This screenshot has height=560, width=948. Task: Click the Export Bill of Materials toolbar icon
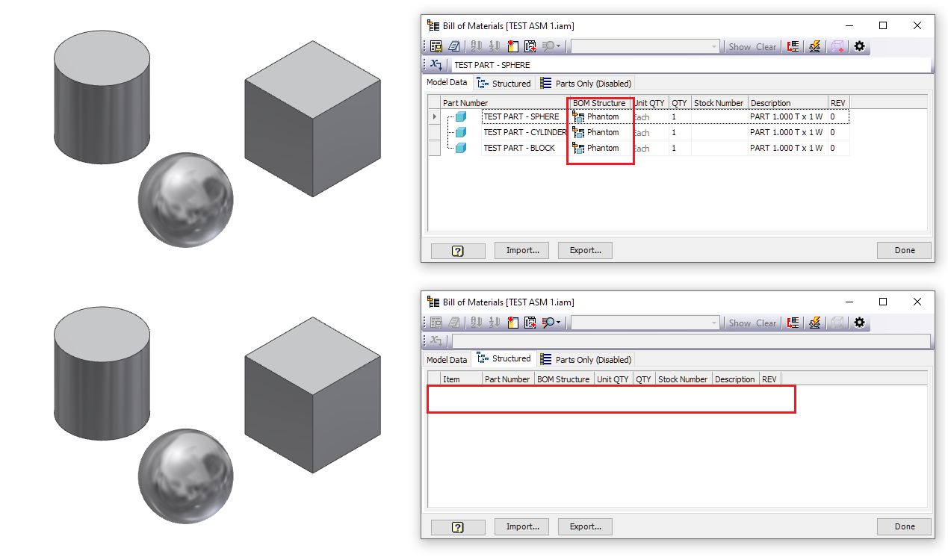click(436, 46)
